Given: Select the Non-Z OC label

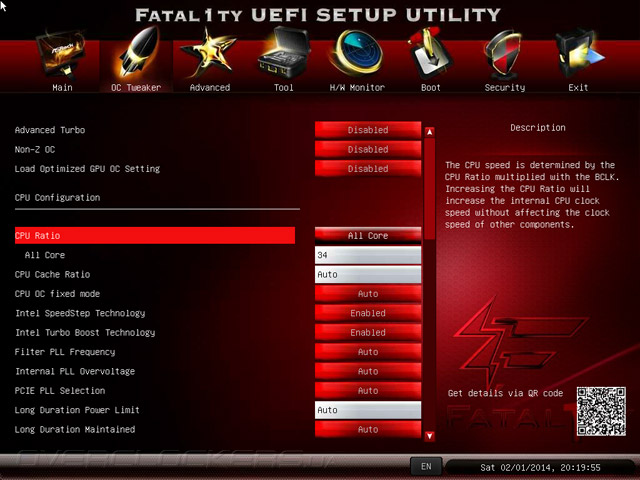Looking at the screenshot, I should (35, 149).
